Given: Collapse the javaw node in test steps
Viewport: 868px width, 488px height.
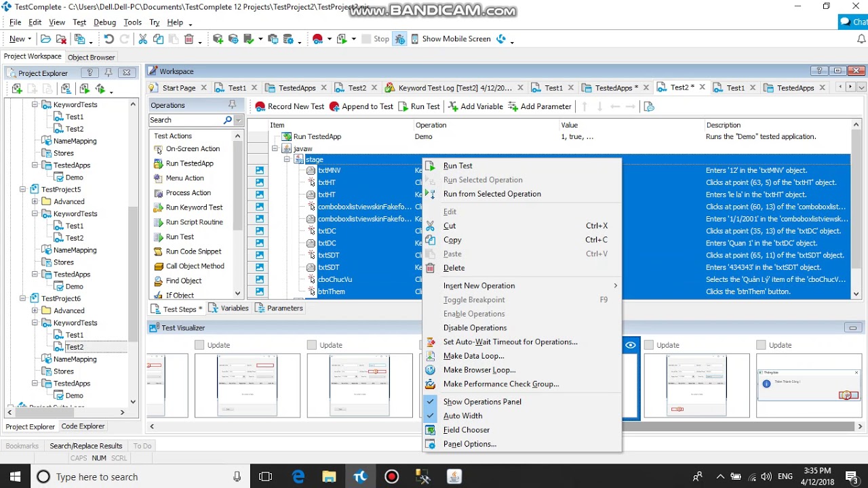Looking at the screenshot, I should click(x=275, y=148).
